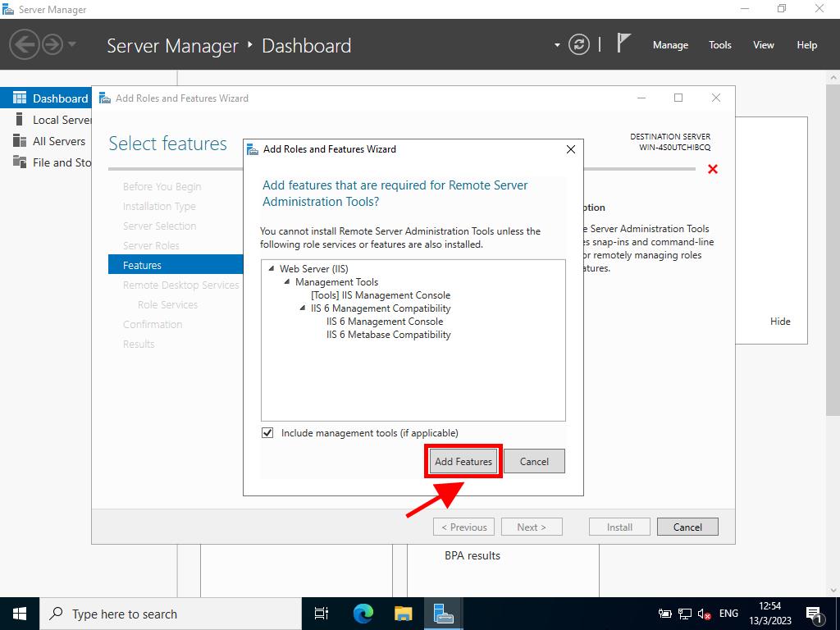840x630 pixels.
Task: Collapse IIS 6 Management Compatibility node
Action: [303, 308]
